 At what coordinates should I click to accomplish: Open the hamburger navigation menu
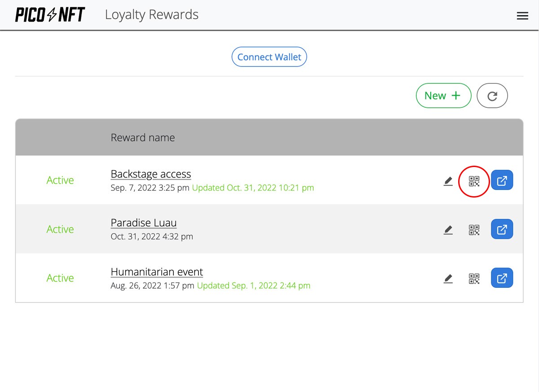click(522, 15)
